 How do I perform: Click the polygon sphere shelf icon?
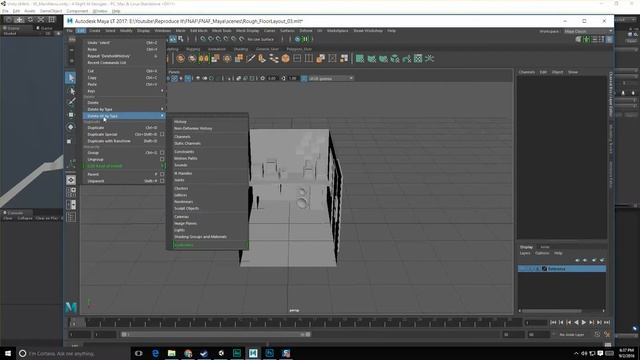coord(180,59)
